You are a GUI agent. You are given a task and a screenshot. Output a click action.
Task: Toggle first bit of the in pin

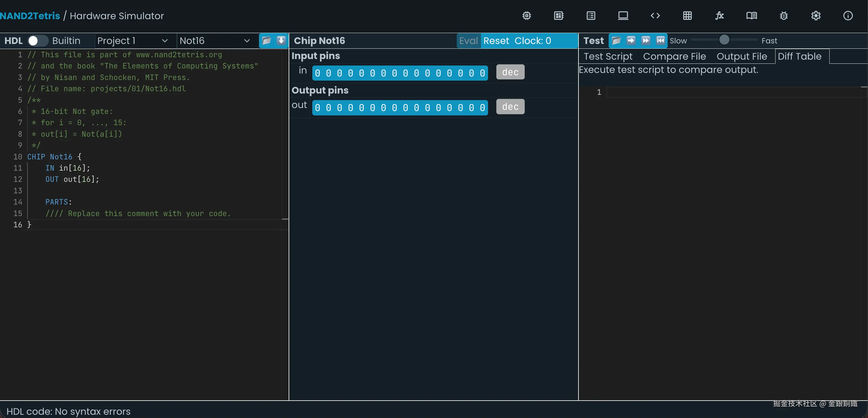click(x=317, y=73)
